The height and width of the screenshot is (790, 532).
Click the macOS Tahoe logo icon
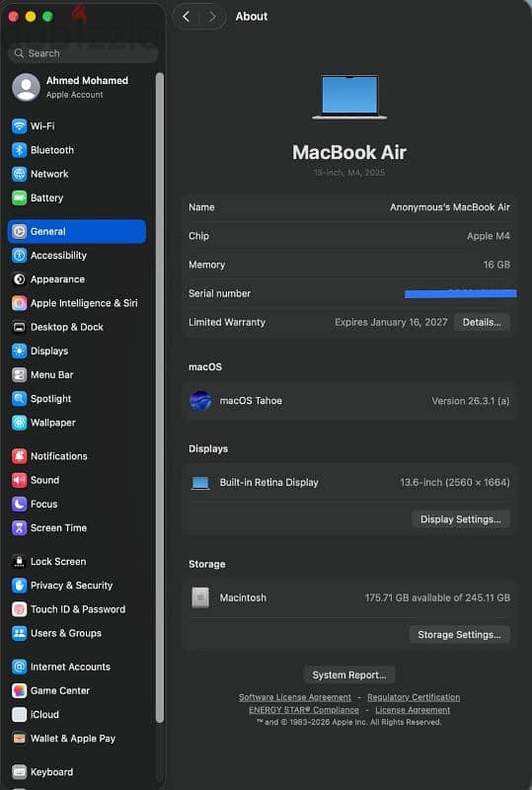200,401
